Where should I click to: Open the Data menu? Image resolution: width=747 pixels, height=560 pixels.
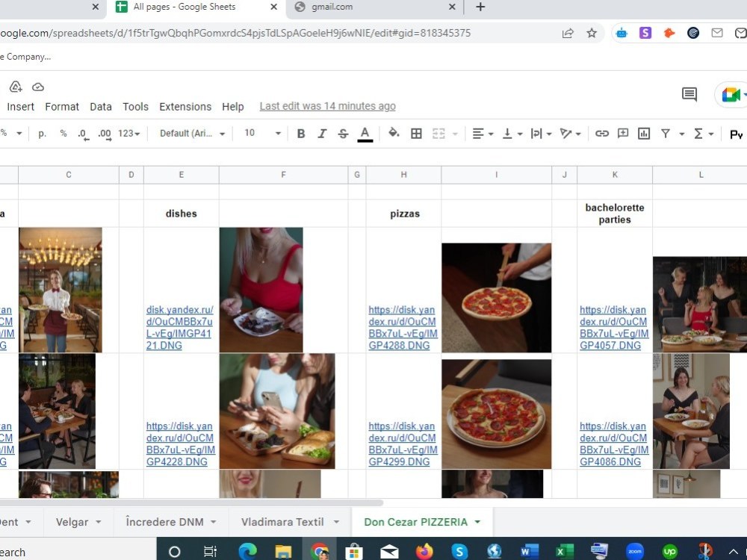tap(101, 107)
